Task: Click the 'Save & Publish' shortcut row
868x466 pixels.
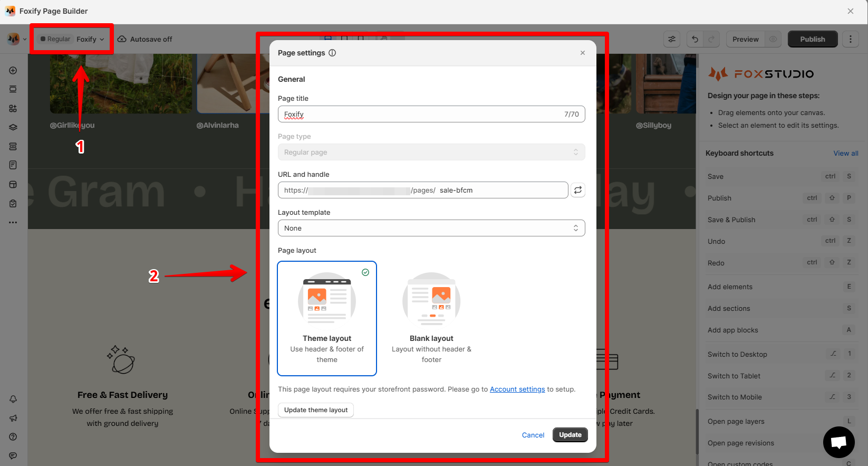Action: tap(782, 220)
